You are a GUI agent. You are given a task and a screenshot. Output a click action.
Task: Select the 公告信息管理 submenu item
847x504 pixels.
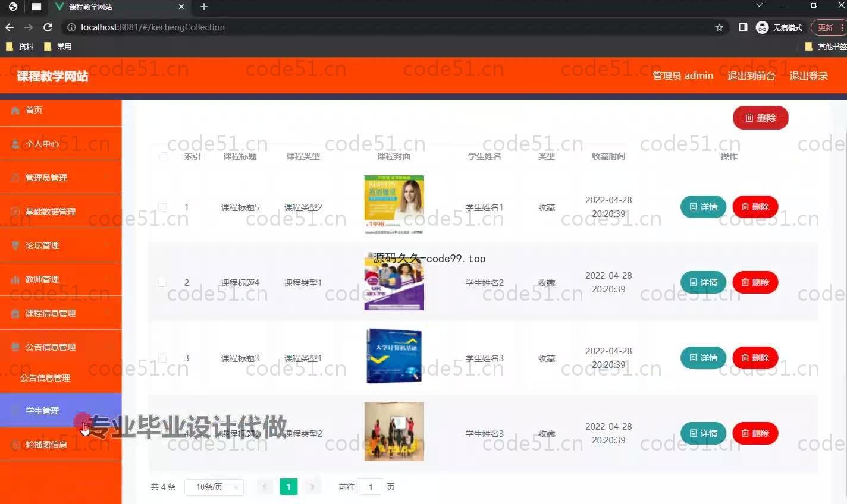click(61, 378)
